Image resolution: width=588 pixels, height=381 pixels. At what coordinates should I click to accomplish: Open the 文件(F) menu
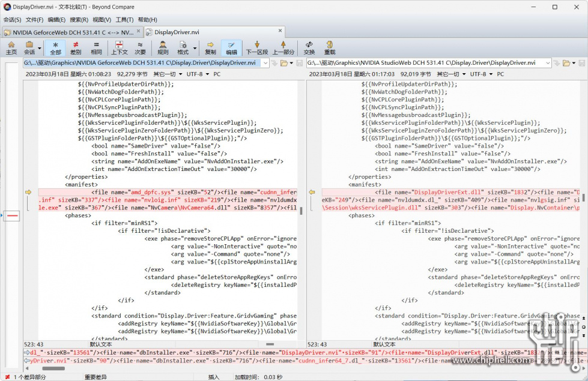(34, 19)
